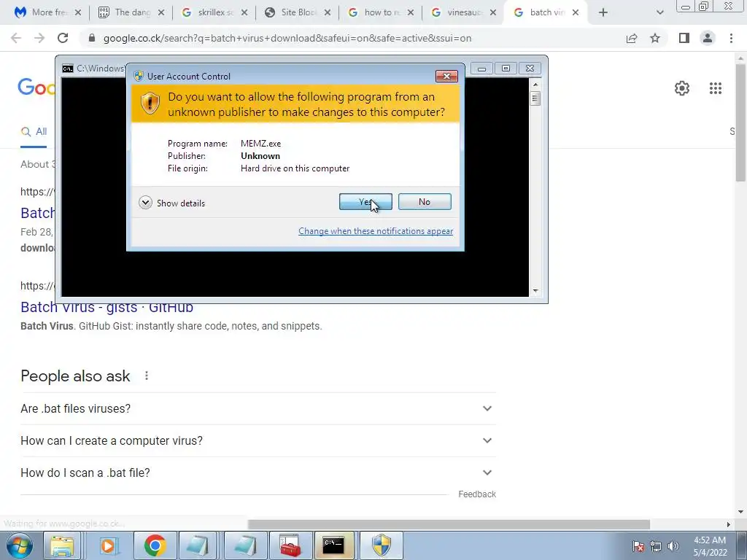The height and width of the screenshot is (560, 747).
Task: Open network icon in system tray
Action: coord(656,546)
